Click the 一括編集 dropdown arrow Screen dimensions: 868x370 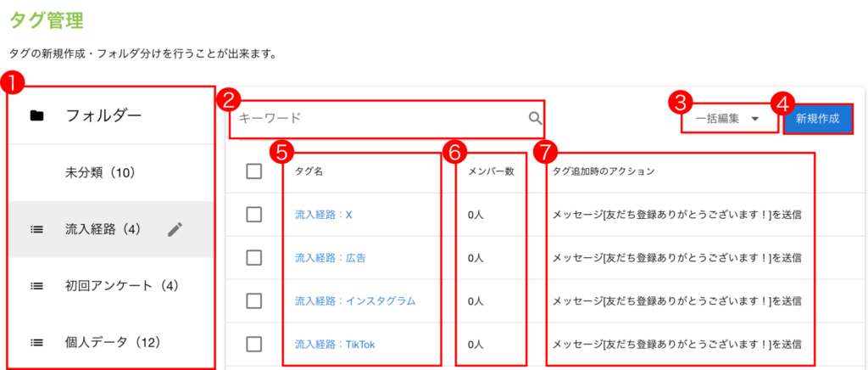tap(754, 120)
